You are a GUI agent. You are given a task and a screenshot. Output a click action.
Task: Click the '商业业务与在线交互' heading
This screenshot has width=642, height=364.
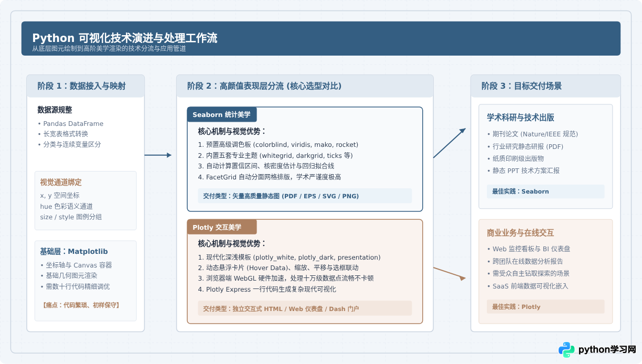pyautogui.click(x=520, y=233)
